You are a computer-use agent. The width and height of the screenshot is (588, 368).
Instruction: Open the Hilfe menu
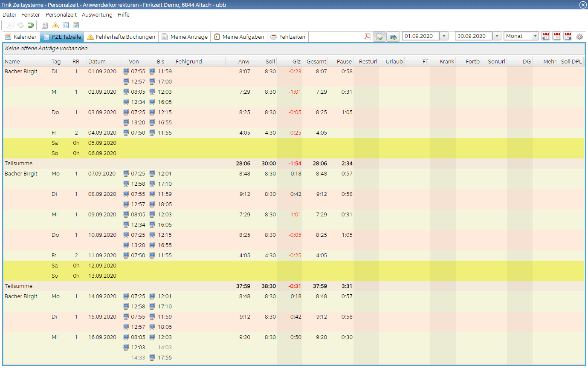tap(124, 15)
